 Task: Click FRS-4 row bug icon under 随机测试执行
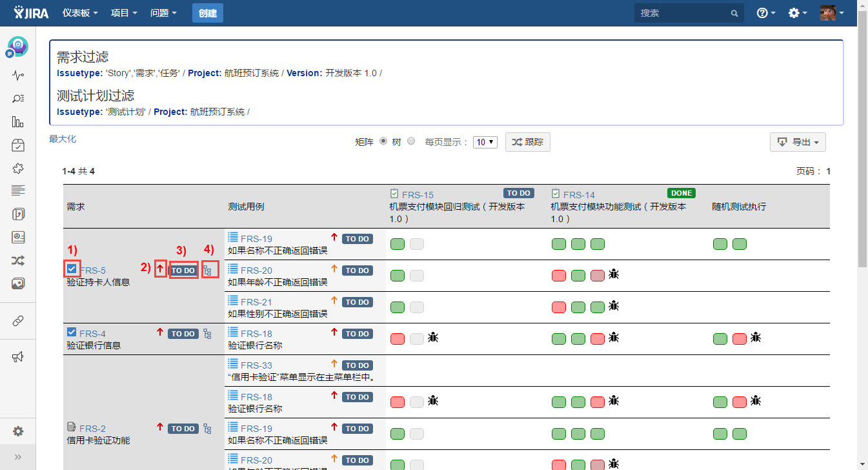coord(756,338)
